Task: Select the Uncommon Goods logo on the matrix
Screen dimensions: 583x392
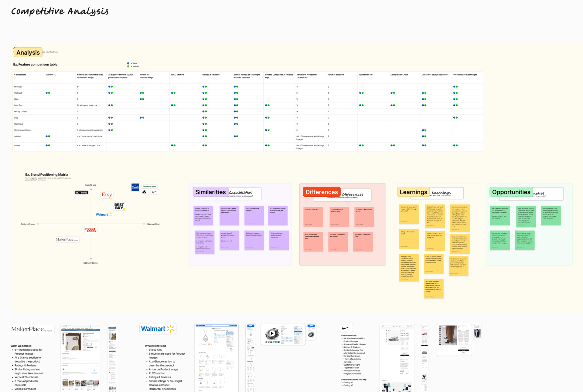Action: pyautogui.click(x=149, y=187)
